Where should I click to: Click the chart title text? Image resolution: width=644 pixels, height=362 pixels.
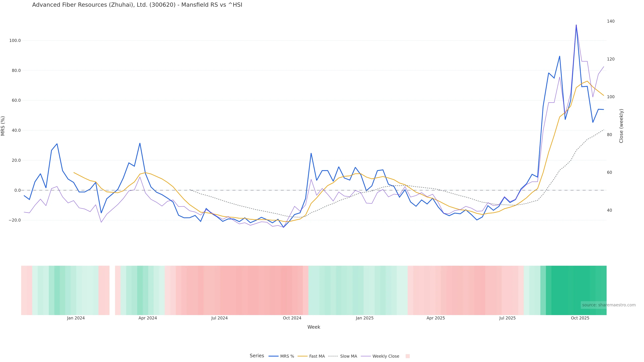[x=137, y=5]
